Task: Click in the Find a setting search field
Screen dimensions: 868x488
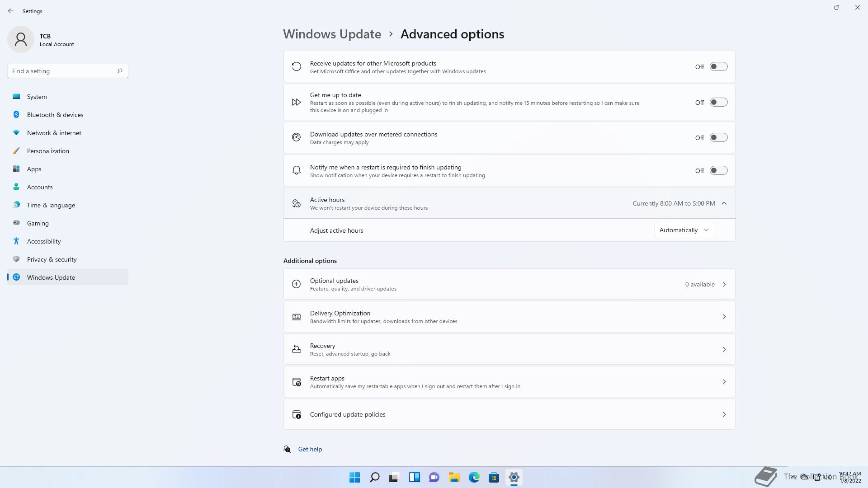Action: click(68, 71)
